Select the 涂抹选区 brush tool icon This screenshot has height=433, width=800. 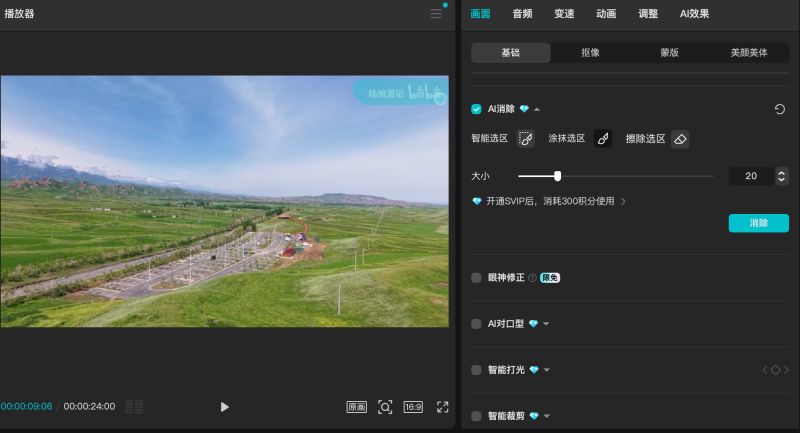tap(603, 139)
